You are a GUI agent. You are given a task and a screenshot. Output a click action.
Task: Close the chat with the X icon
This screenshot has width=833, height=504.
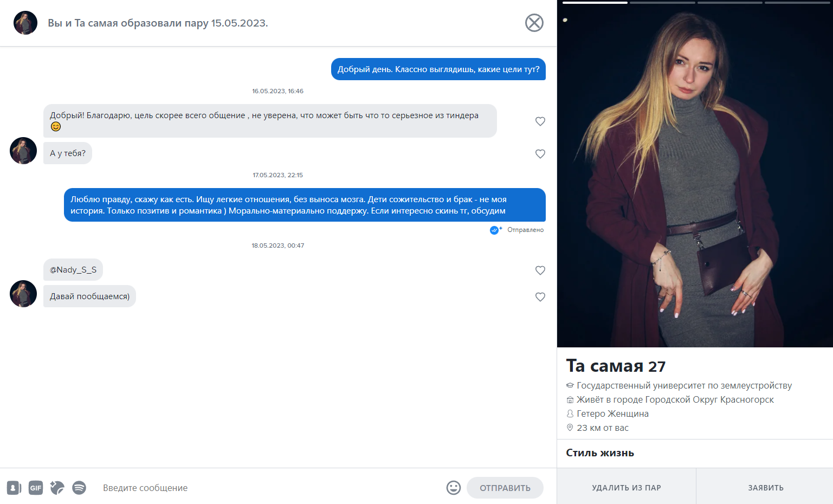[x=534, y=23]
